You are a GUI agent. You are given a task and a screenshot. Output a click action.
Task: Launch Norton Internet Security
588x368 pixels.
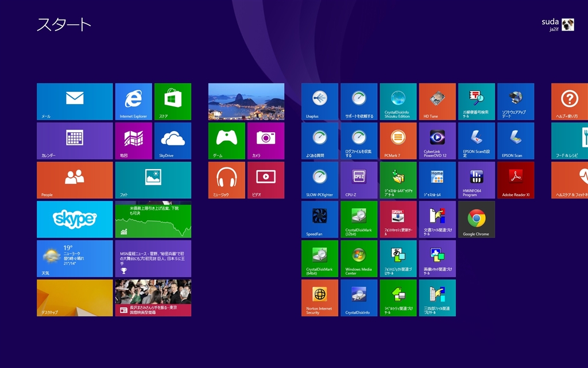[320, 298]
